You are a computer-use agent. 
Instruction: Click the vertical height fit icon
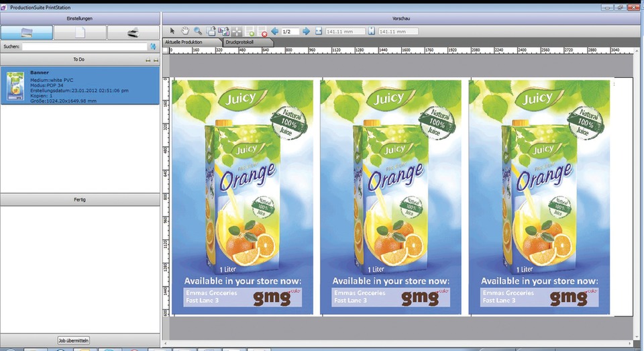click(x=371, y=32)
